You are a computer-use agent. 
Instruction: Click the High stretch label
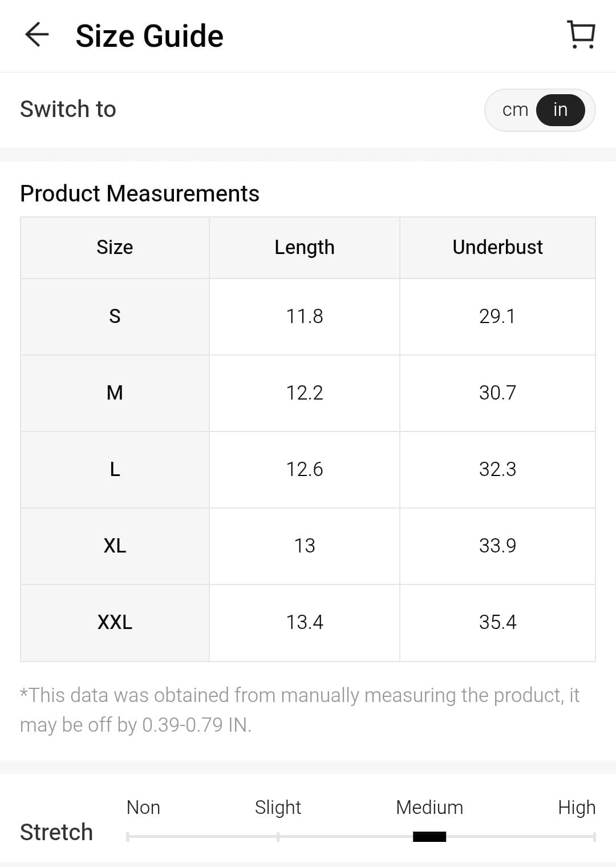[x=577, y=807]
